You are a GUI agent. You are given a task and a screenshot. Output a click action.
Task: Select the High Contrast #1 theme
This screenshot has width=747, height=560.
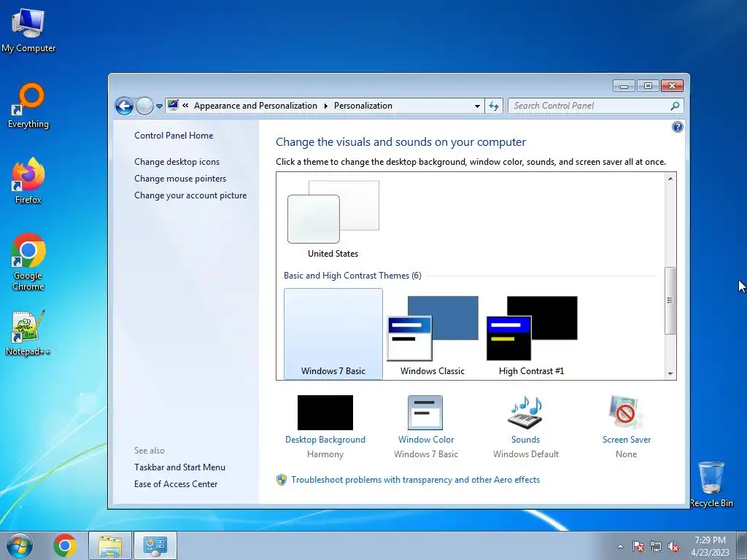click(531, 334)
